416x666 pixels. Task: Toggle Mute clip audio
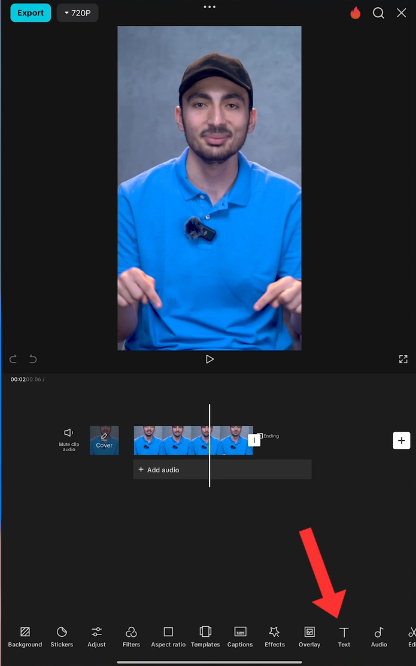[68, 439]
